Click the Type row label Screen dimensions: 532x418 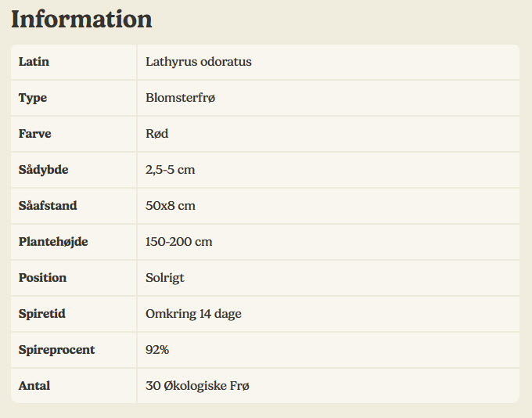[x=33, y=98]
